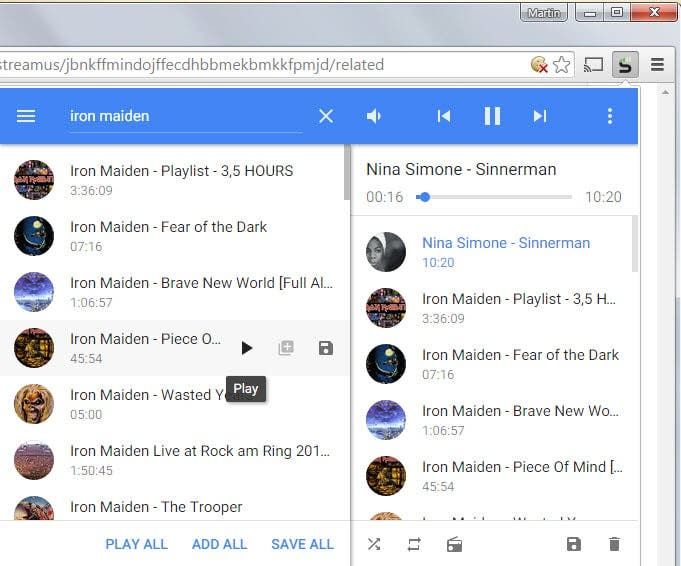
Task: Open the Chrome main menu
Action: pyautogui.click(x=657, y=65)
